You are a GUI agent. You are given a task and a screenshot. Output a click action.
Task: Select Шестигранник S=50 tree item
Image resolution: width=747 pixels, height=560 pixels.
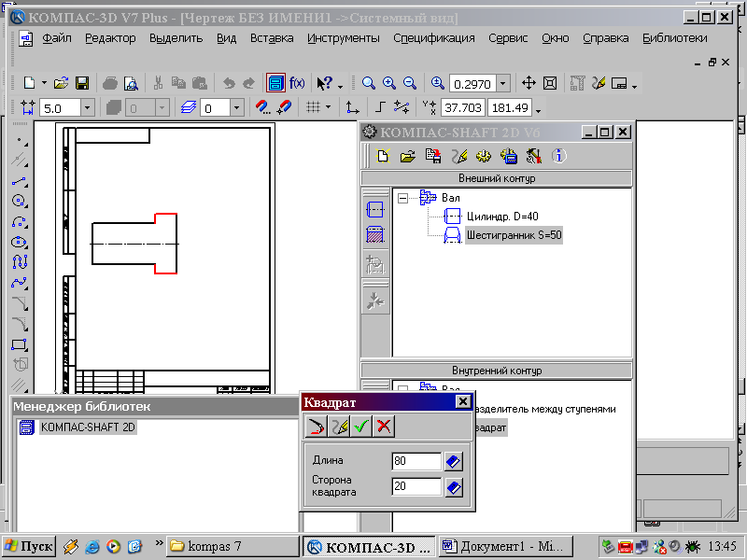tap(514, 235)
